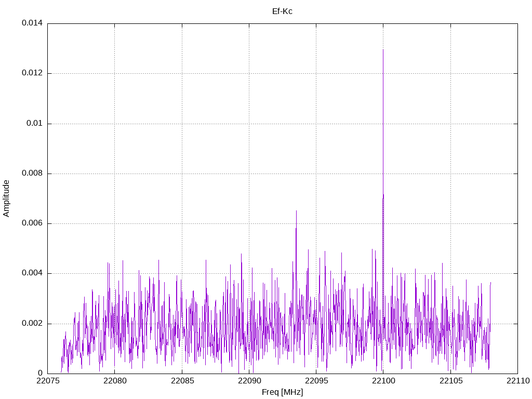Click the plot title Ef-Kc
Image resolution: width=532 pixels, height=399 pixels.
tap(282, 11)
